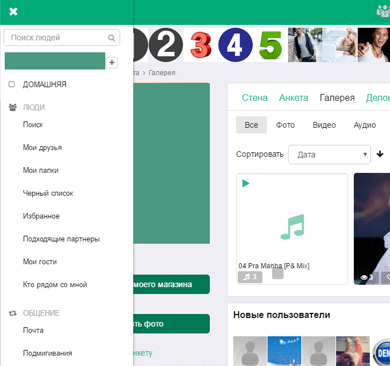
Task: Click the анкету link at the bottom
Action: (x=143, y=353)
